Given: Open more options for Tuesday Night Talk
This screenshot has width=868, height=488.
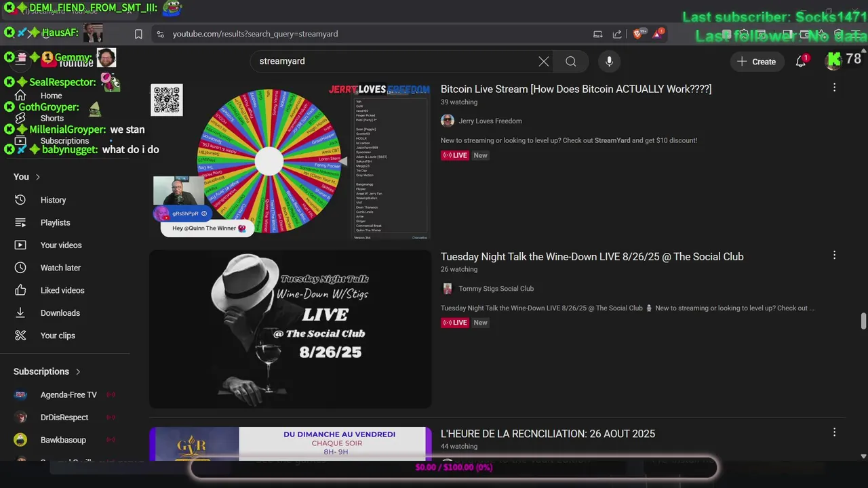Looking at the screenshot, I should click(834, 256).
